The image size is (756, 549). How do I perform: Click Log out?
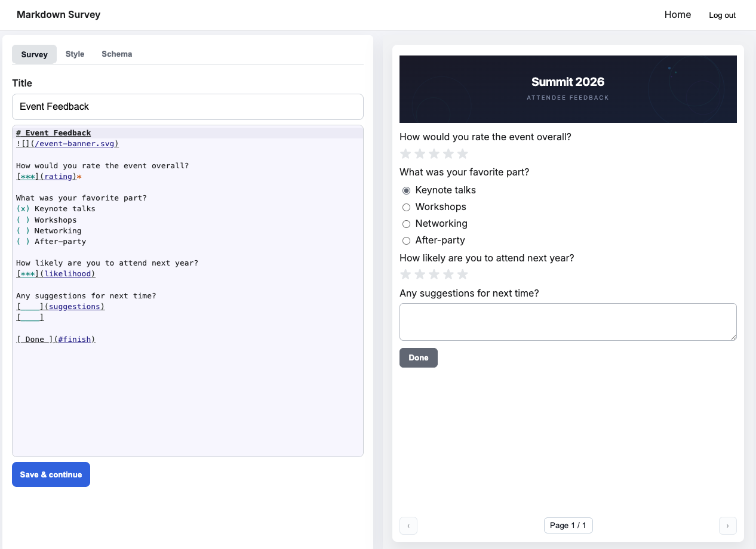[x=722, y=15]
